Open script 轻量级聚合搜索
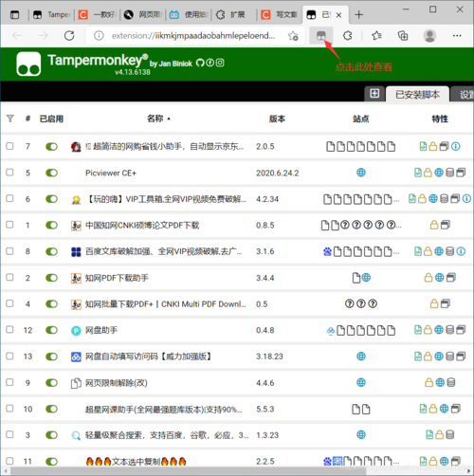The height and width of the screenshot is (476, 474). coord(167,435)
